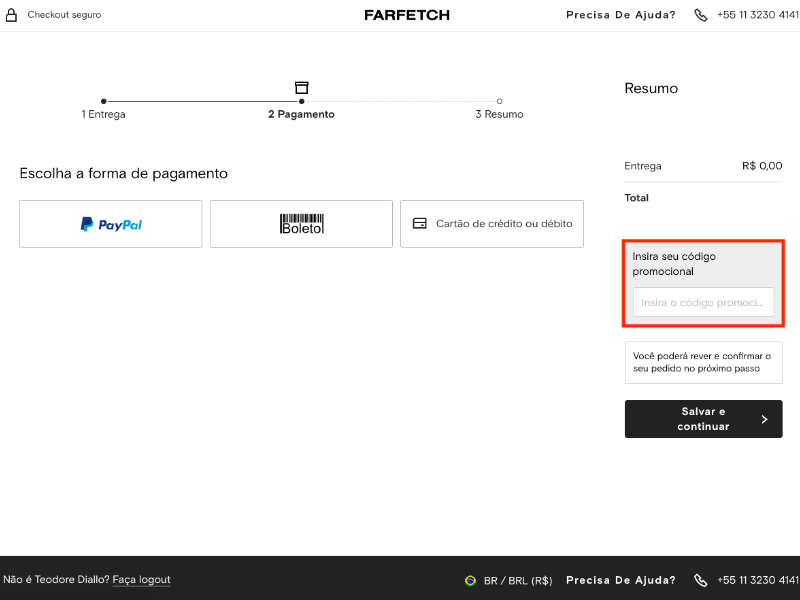This screenshot has width=800, height=600.
Task: Select Cartão de crédito ou débito option
Action: (x=492, y=224)
